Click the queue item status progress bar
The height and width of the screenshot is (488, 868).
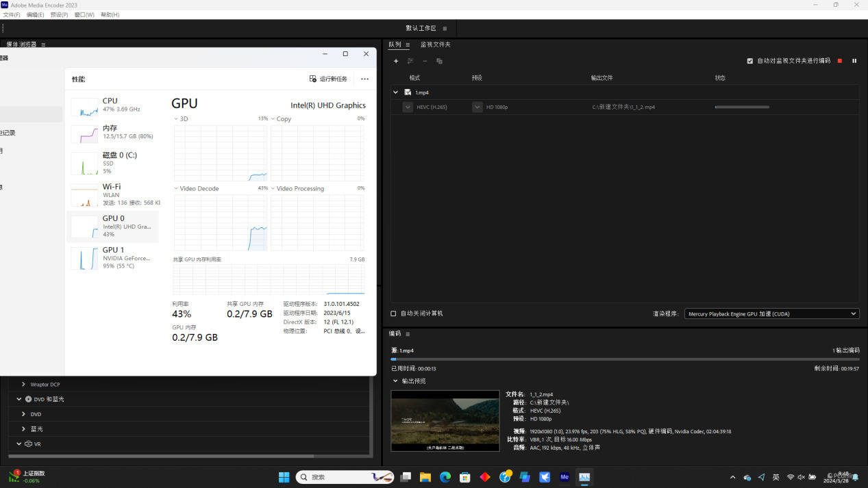pos(742,107)
